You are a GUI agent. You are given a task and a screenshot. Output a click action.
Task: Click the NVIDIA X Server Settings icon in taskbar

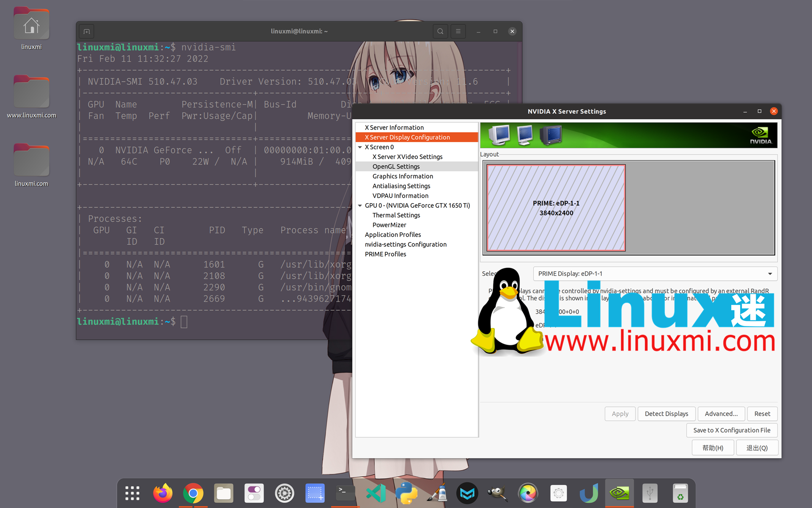click(x=618, y=492)
